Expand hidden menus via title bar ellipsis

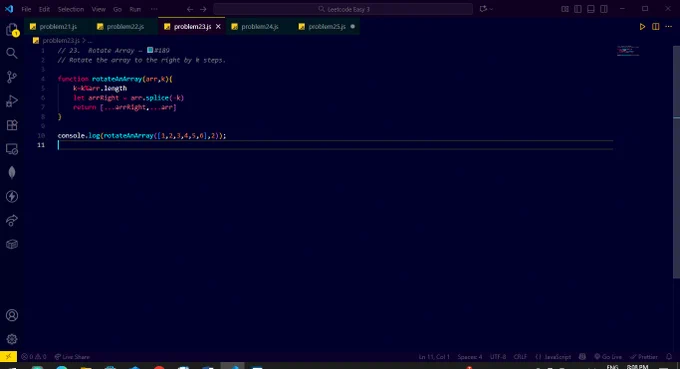click(x=154, y=9)
